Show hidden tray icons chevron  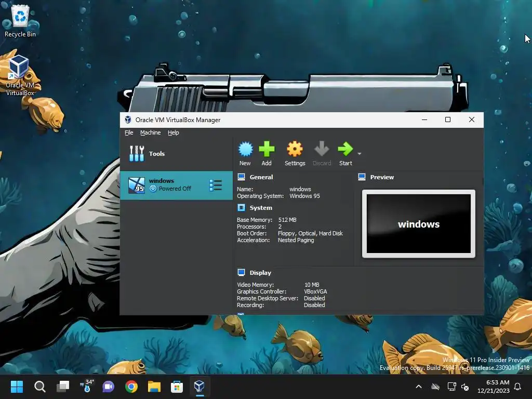coord(419,387)
